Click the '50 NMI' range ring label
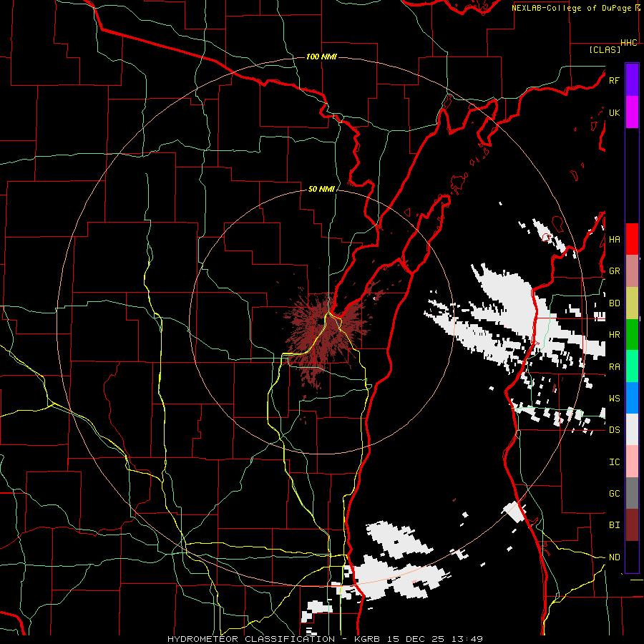 tap(321, 189)
